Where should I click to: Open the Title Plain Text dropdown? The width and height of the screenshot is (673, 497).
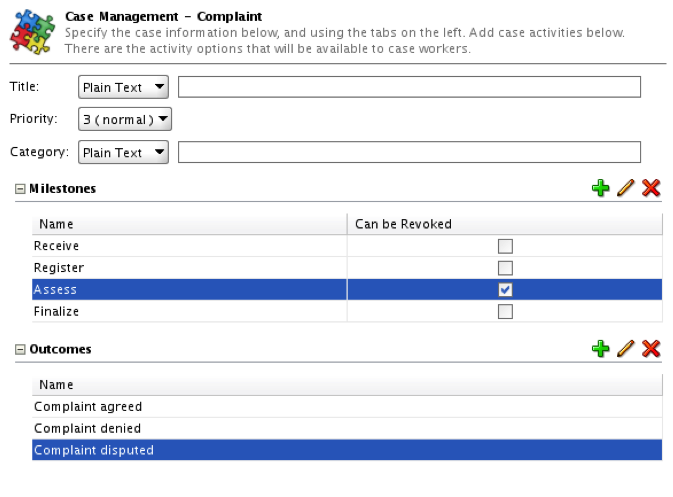click(123, 87)
